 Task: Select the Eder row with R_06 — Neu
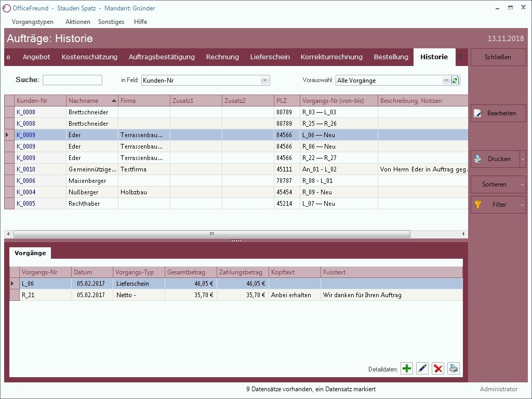[236, 147]
